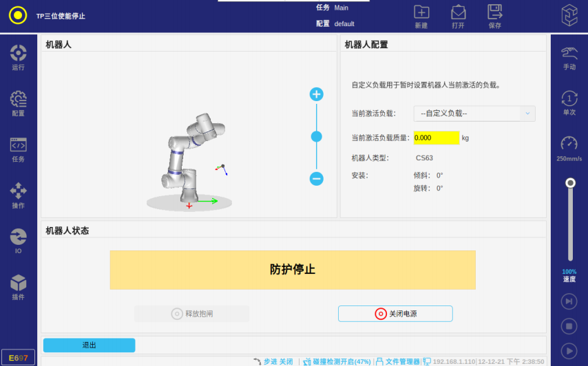This screenshot has height=366, width=588.
Task: Zoom in the robot view with plus
Action: 317,94
